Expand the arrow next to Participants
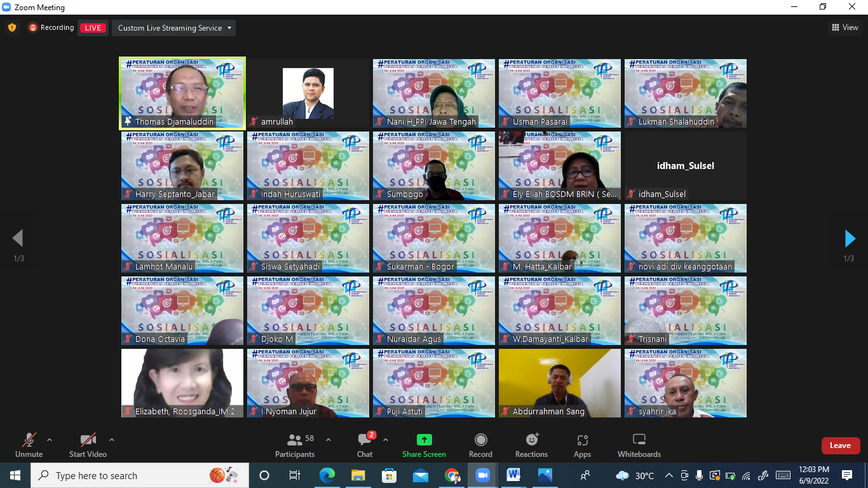The width and height of the screenshot is (868, 488). click(329, 439)
